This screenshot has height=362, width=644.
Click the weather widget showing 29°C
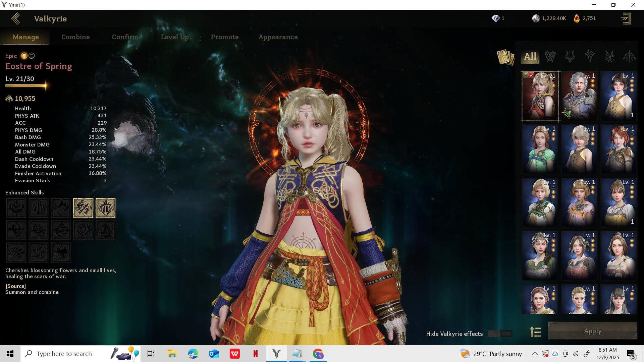491,354
